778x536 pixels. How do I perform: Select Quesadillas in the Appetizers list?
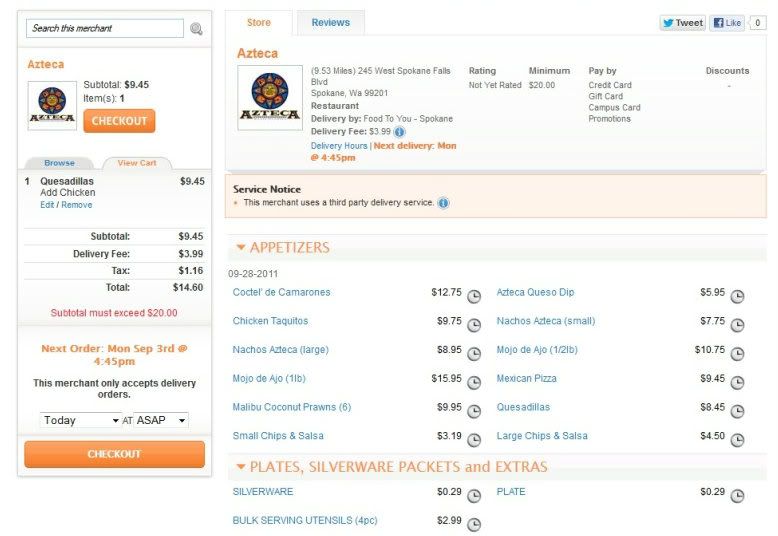523,407
